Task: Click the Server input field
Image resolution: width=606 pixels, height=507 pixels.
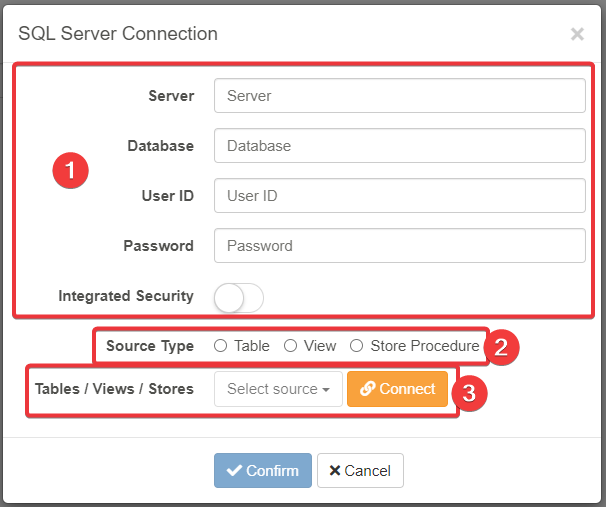Action: click(x=399, y=96)
